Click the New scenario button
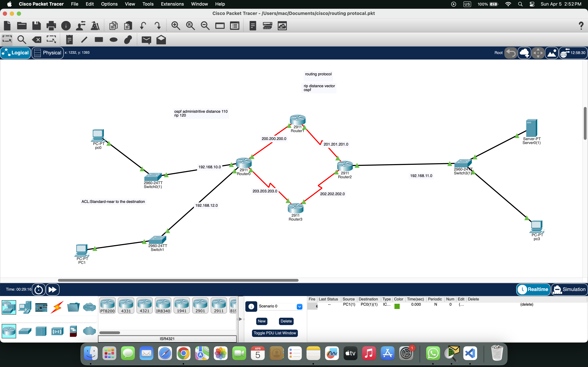Viewport: 588px width, 367px height. pos(261,321)
